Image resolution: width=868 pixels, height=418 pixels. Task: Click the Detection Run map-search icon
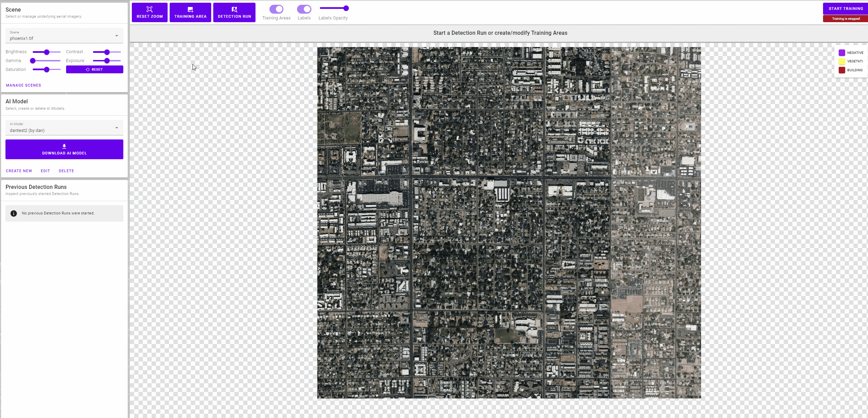(234, 9)
